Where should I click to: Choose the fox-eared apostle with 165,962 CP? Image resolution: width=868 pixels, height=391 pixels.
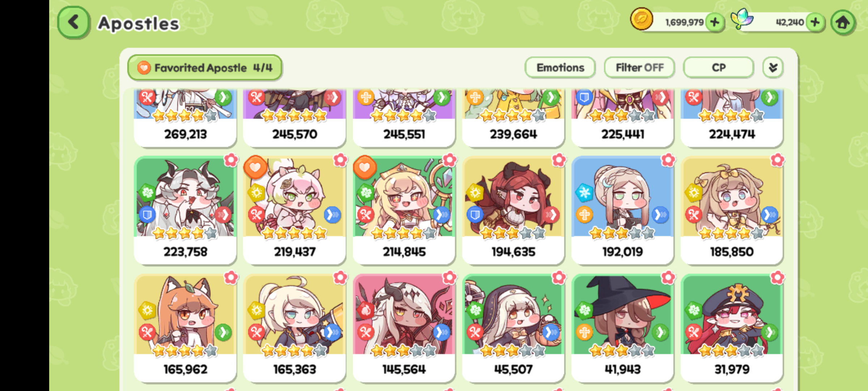click(x=185, y=328)
